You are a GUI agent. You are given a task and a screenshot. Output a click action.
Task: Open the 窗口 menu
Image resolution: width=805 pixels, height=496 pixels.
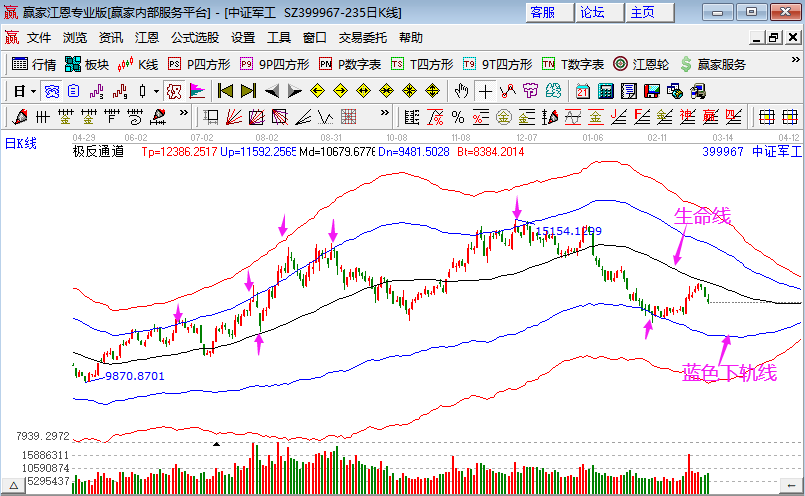(315, 37)
